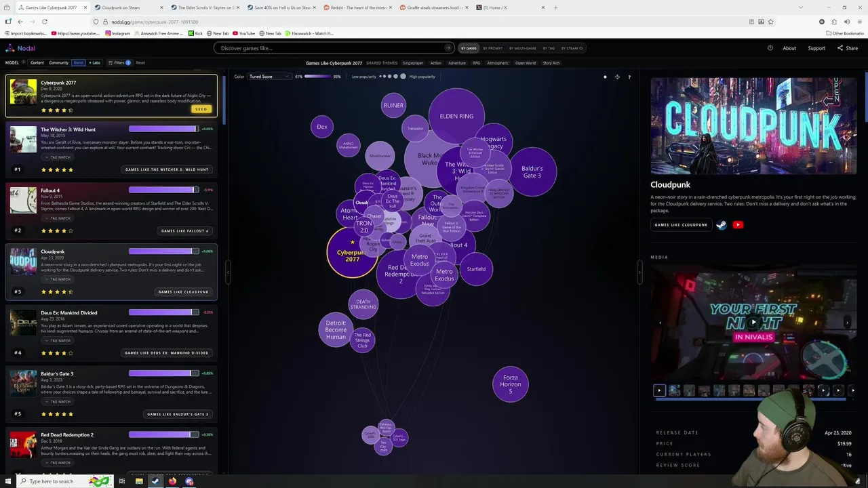Switch search mode to By Prompt

click(493, 48)
